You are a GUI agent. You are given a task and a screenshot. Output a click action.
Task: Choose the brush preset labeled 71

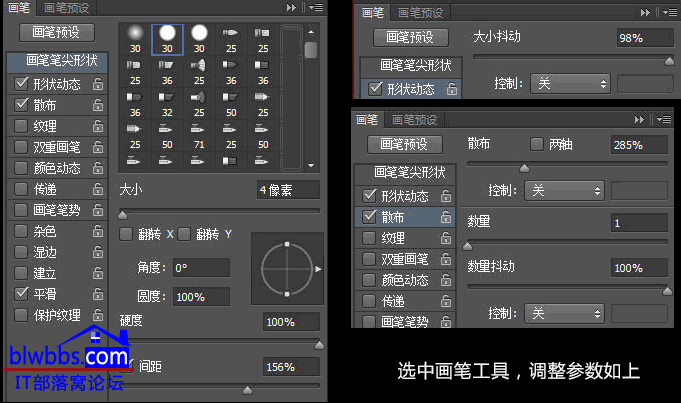[x=199, y=136]
